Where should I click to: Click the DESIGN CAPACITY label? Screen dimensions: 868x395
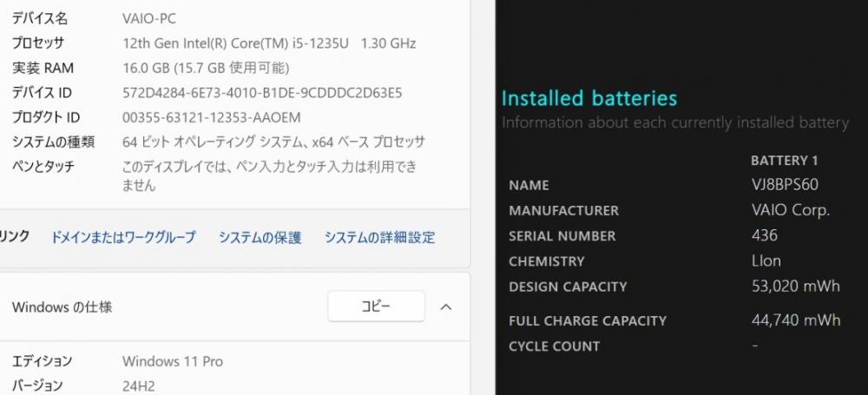coord(568,287)
